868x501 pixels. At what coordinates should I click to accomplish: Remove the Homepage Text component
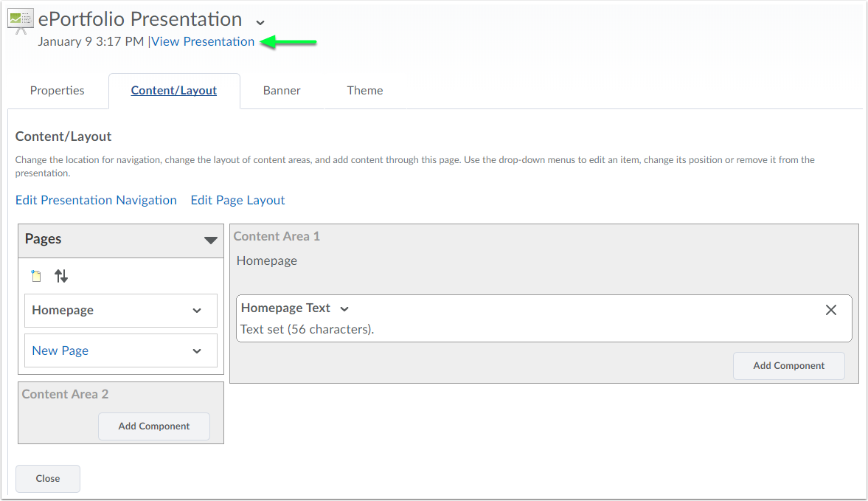[x=831, y=310]
